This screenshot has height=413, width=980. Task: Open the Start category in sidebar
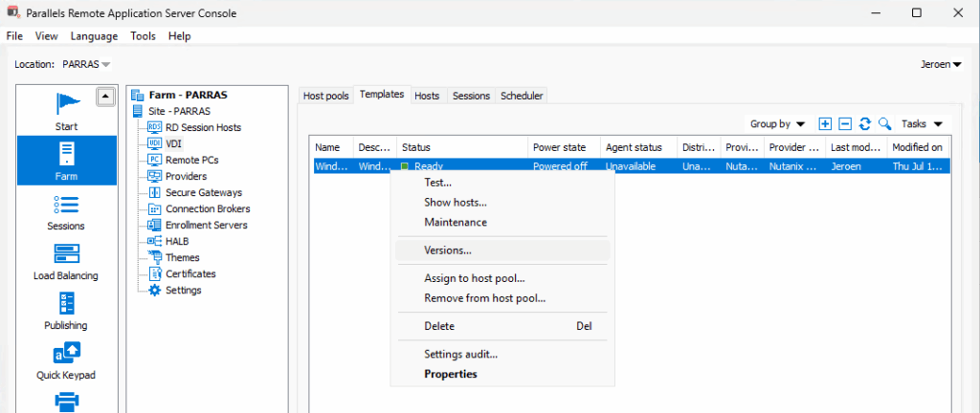pos(66,111)
